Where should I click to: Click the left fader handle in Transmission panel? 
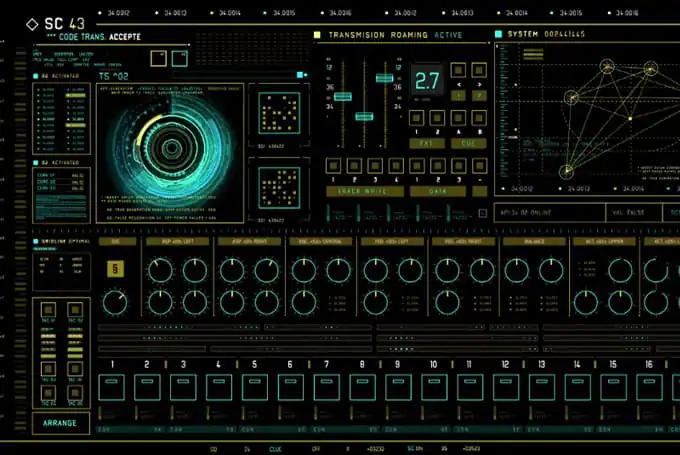[x=343, y=96]
